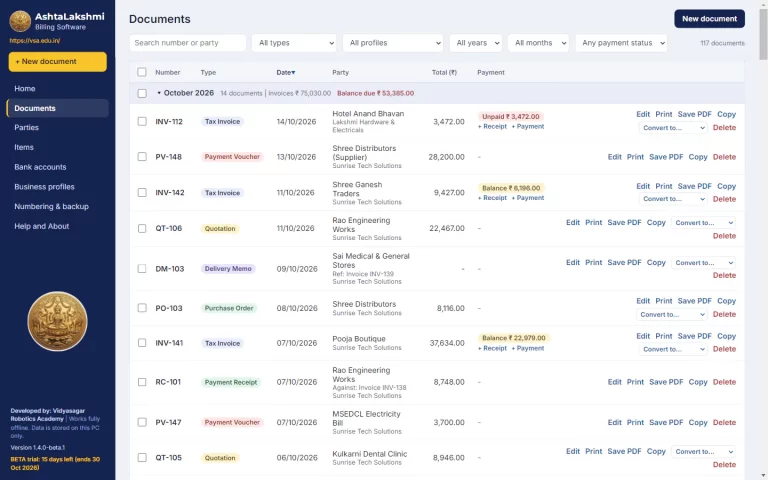
Task: Open the https://vsa.edu.in/ link
Action: (35, 41)
